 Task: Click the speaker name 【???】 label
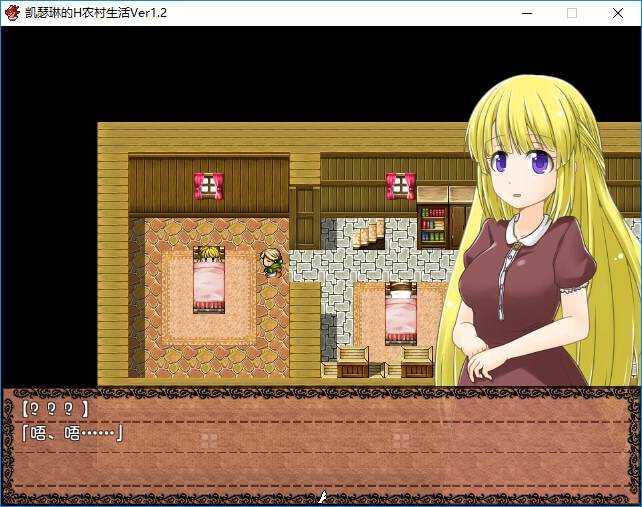pyautogui.click(x=54, y=409)
